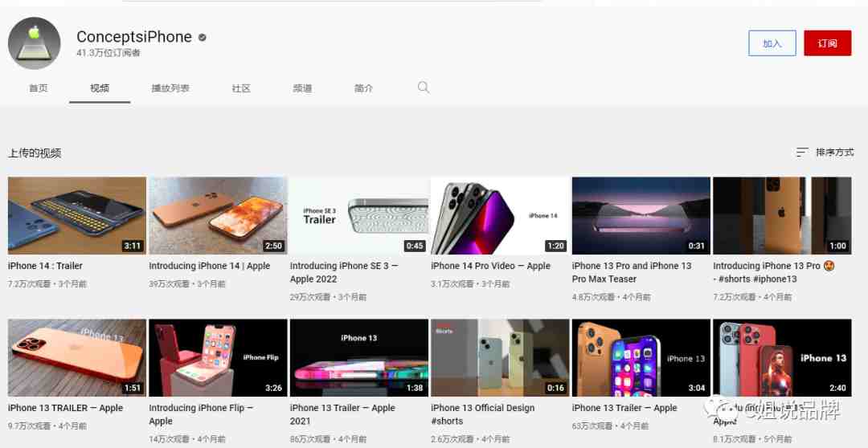Go to the 简介 tab
Image resolution: width=868 pixels, height=448 pixels.
tap(364, 88)
